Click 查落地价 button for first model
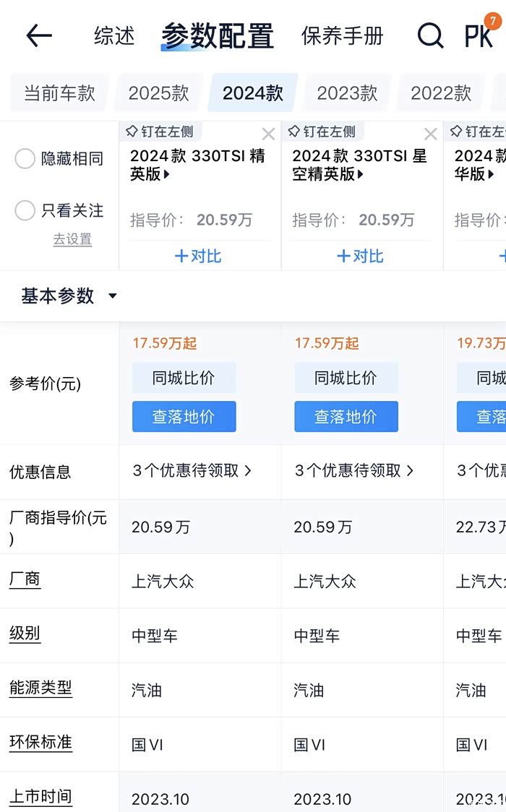This screenshot has height=812, width=506. 184,417
